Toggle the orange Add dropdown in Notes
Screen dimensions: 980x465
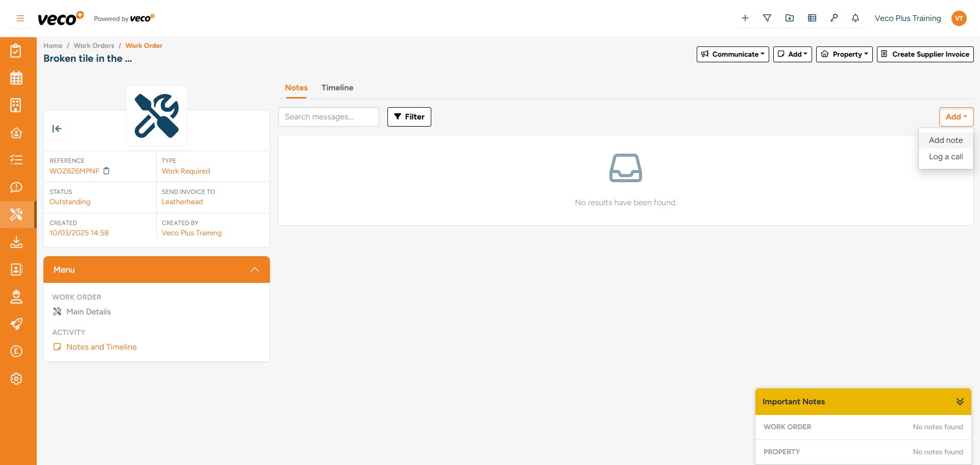[x=956, y=117]
